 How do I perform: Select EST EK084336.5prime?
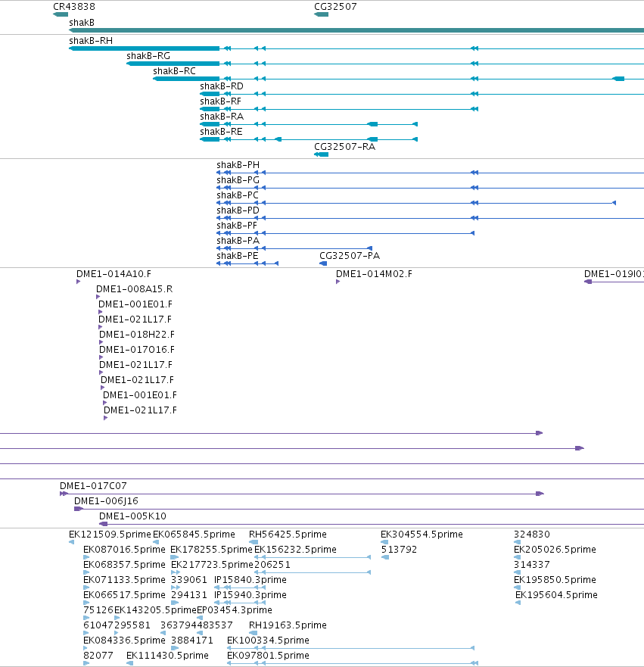86,648
